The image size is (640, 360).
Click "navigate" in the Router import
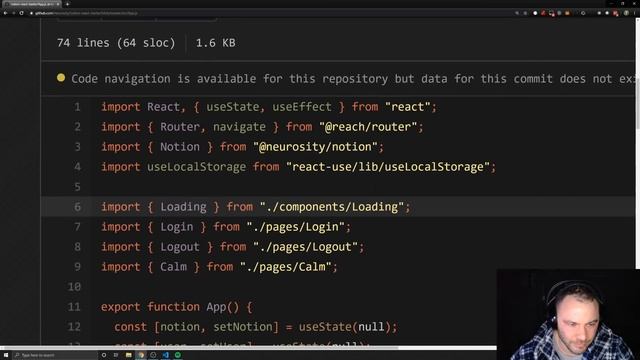click(239, 127)
